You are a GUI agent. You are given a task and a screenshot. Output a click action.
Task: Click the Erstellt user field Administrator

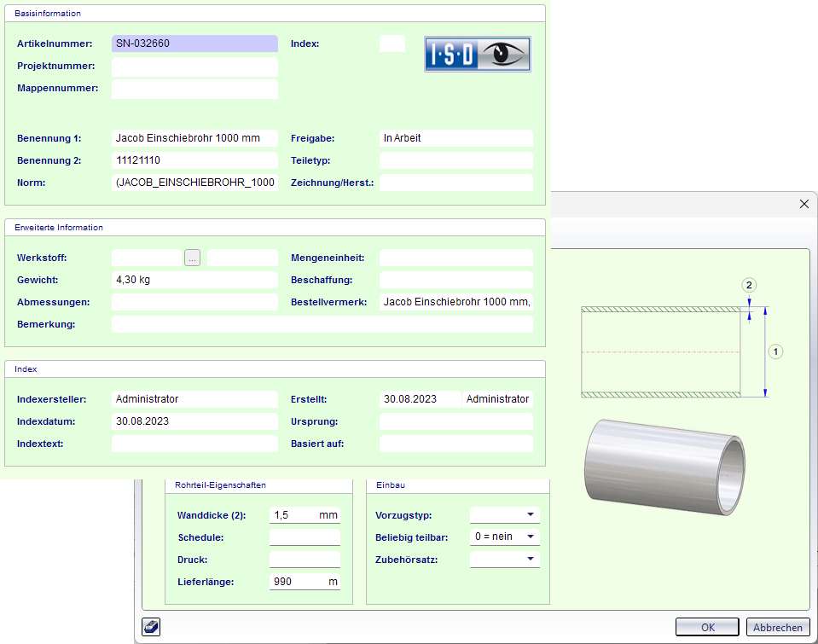(x=497, y=399)
